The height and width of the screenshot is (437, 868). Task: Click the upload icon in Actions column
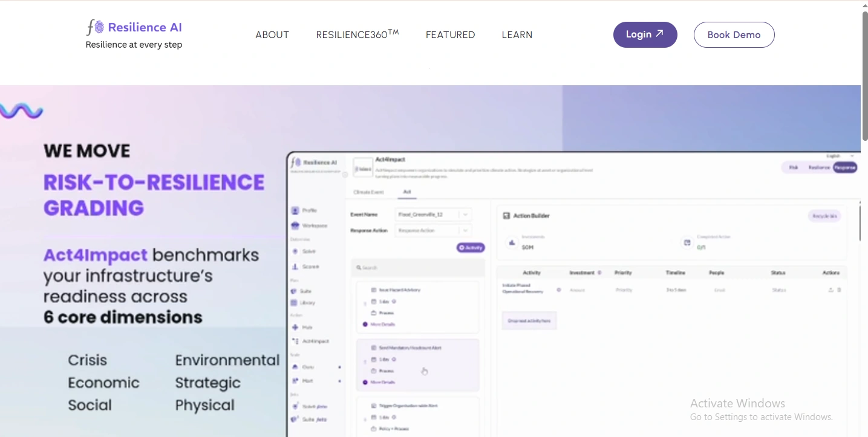click(x=831, y=290)
